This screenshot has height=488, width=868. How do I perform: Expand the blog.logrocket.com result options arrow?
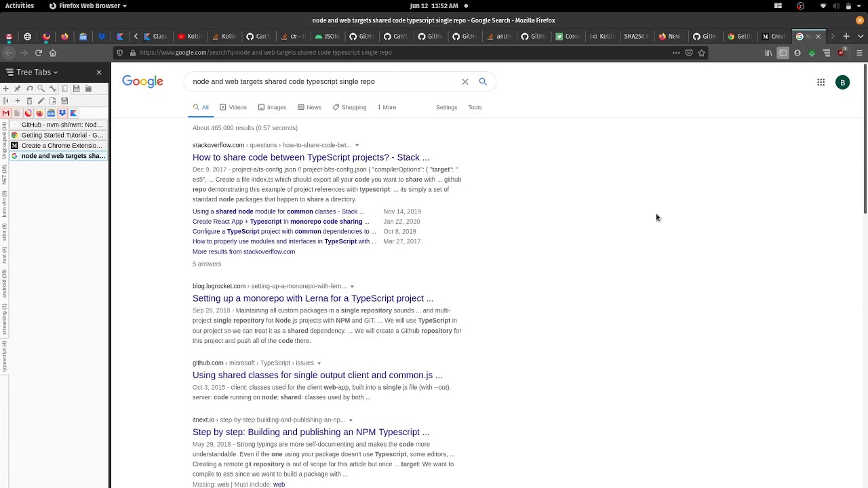(352, 287)
